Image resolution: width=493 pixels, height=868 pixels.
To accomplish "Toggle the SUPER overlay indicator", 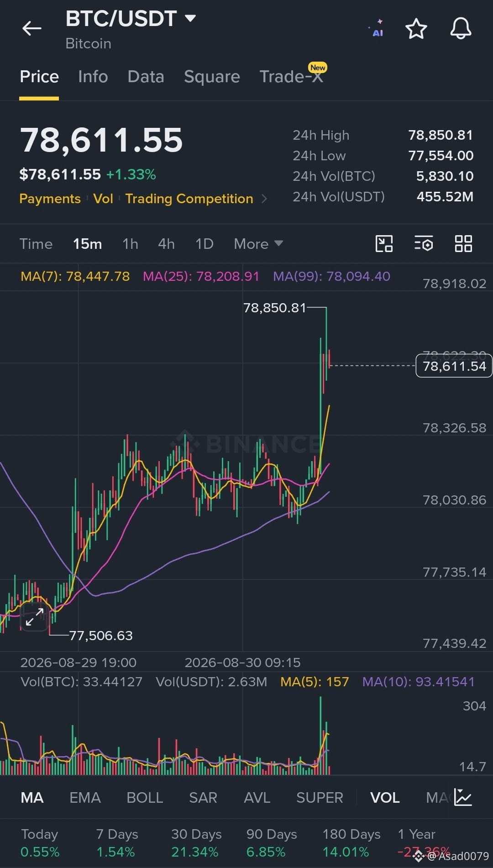I will click(x=320, y=798).
